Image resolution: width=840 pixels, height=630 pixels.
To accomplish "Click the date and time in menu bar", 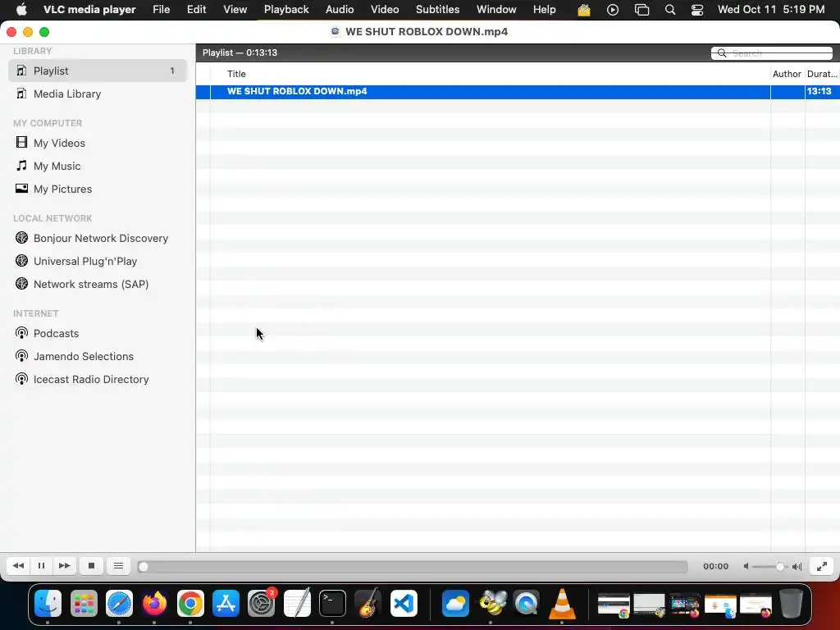I will tap(771, 10).
